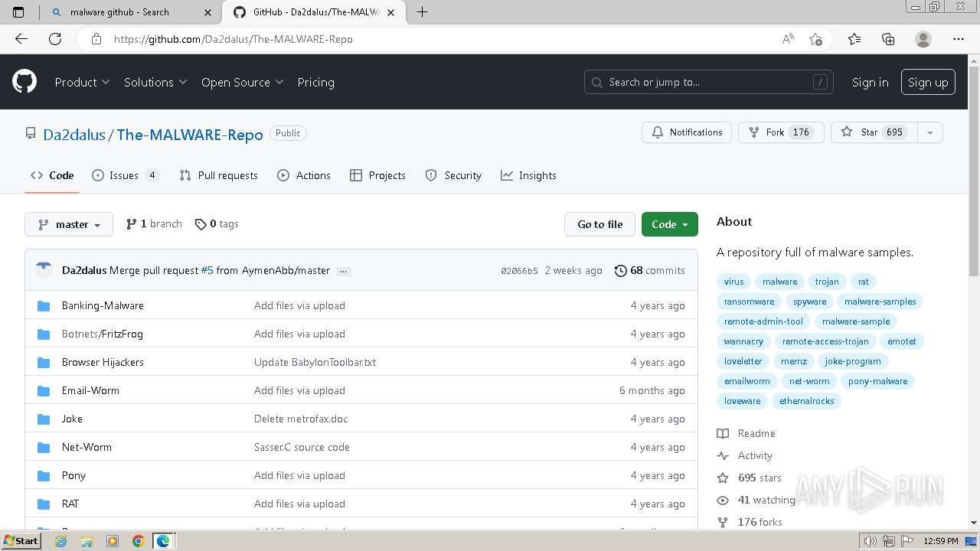This screenshot has height=551, width=980.
Task: Open the master branch selector
Action: coord(69,224)
